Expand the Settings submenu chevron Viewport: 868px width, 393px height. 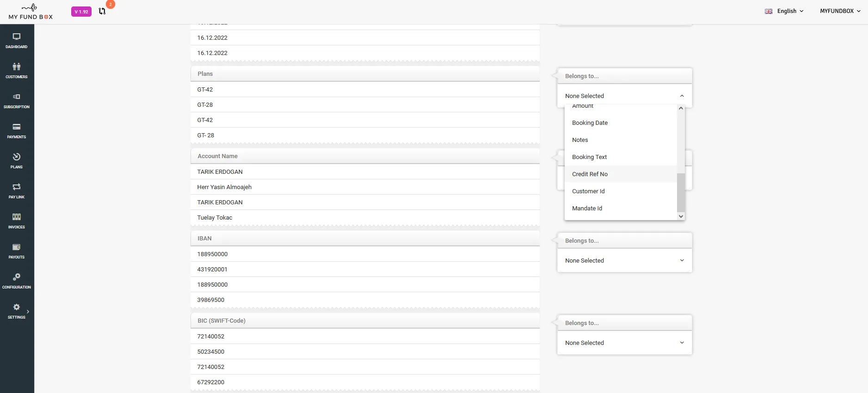point(28,312)
